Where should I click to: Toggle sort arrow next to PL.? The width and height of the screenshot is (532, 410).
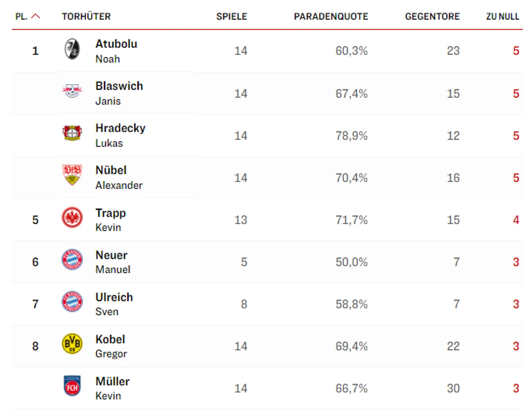click(x=36, y=16)
